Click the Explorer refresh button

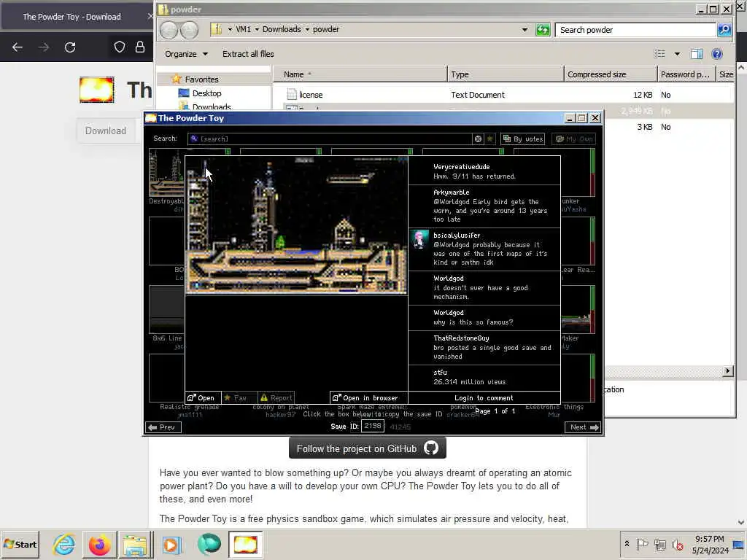click(x=543, y=30)
